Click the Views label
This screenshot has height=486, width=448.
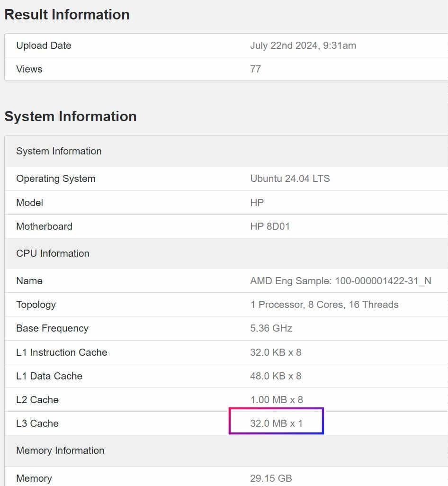(29, 69)
